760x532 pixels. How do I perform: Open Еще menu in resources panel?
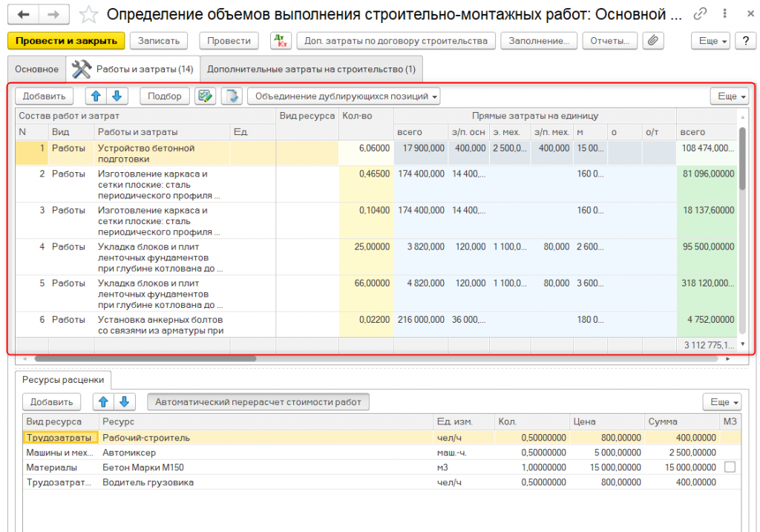click(721, 401)
